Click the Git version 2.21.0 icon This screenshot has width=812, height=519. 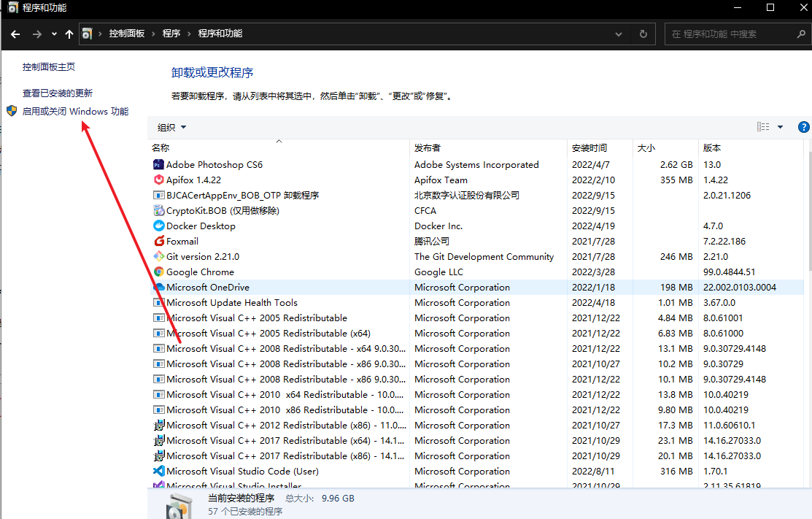click(x=158, y=256)
